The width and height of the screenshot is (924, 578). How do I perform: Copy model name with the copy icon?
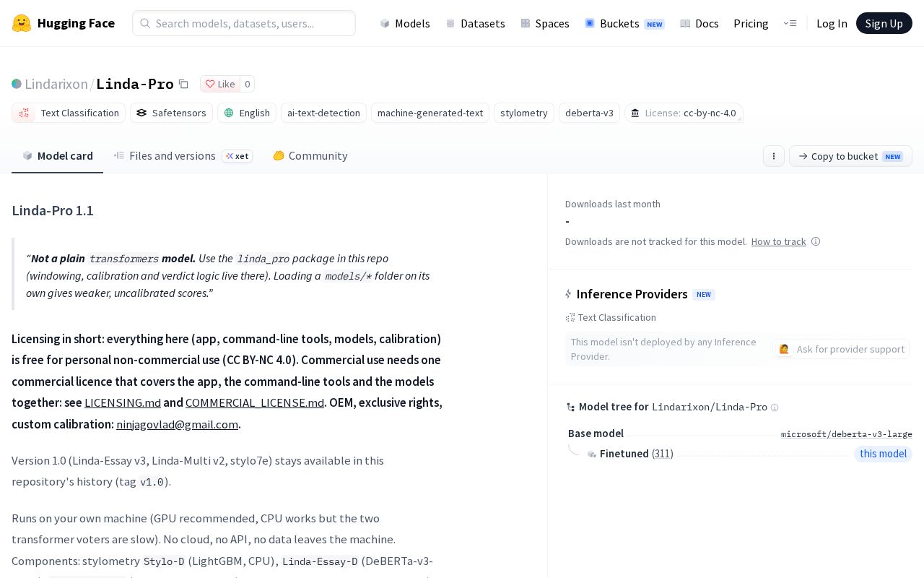click(x=183, y=84)
